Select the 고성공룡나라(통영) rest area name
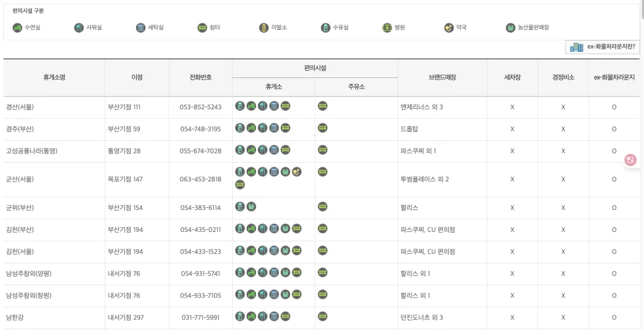Viewport: 644px width, 330px height. [31, 151]
